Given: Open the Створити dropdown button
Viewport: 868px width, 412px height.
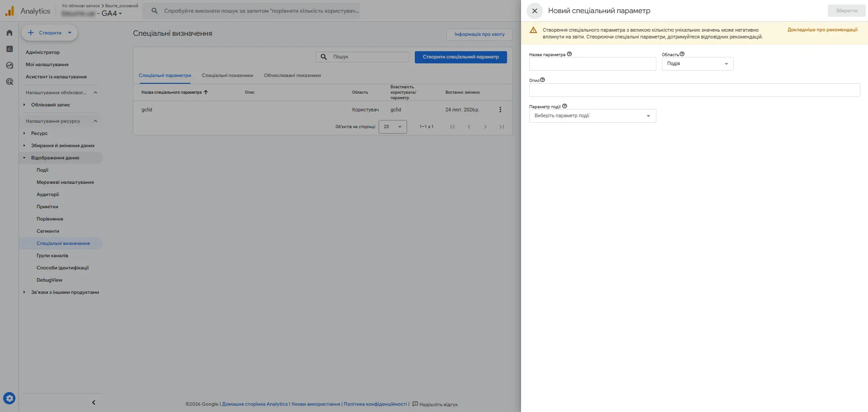Looking at the screenshot, I should (50, 33).
